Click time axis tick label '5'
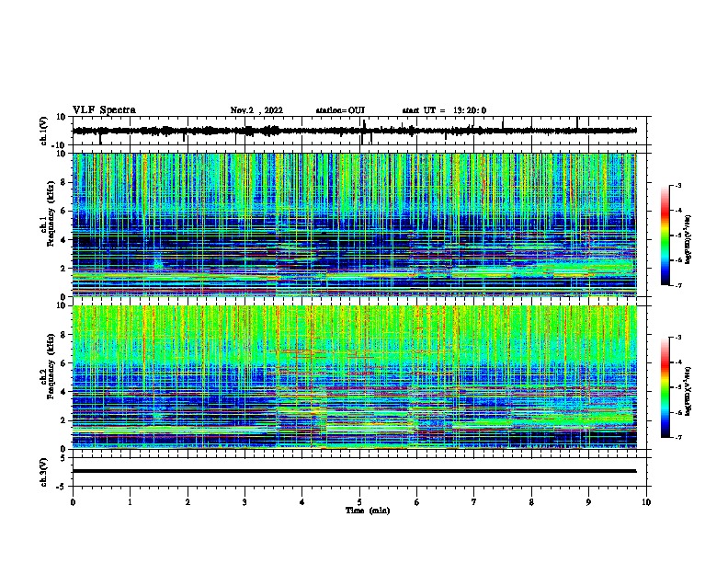 pos(359,502)
